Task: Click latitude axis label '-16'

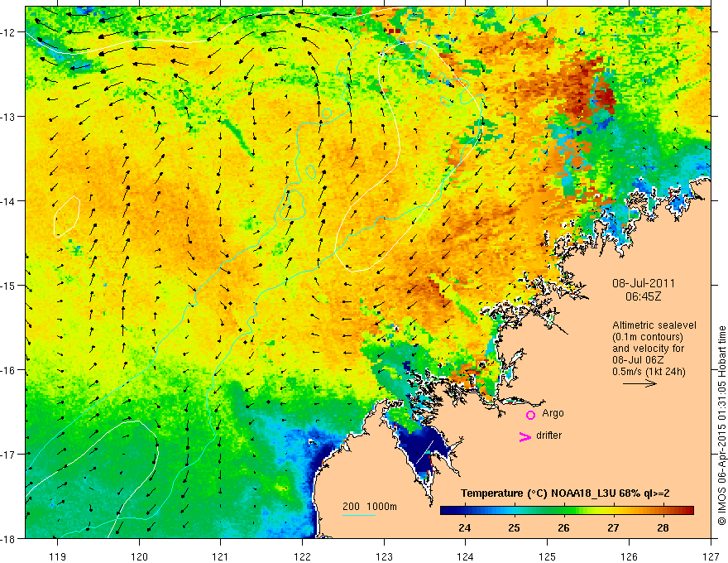Action: click(9, 370)
